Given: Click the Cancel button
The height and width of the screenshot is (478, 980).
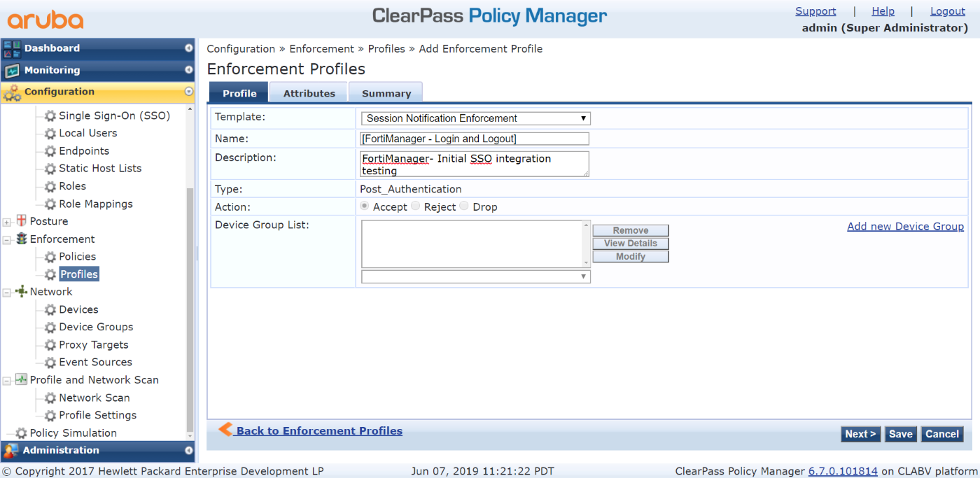Looking at the screenshot, I should tap(942, 434).
